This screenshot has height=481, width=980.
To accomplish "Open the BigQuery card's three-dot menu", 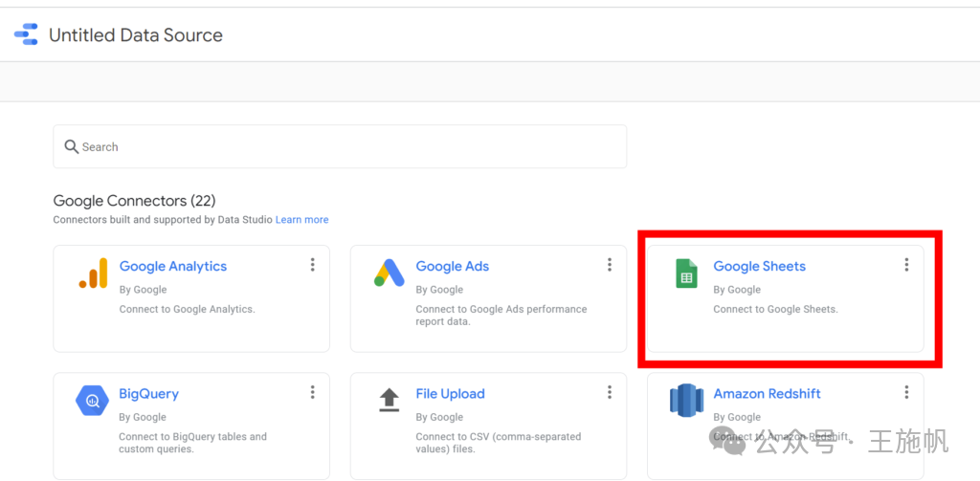I will [313, 392].
